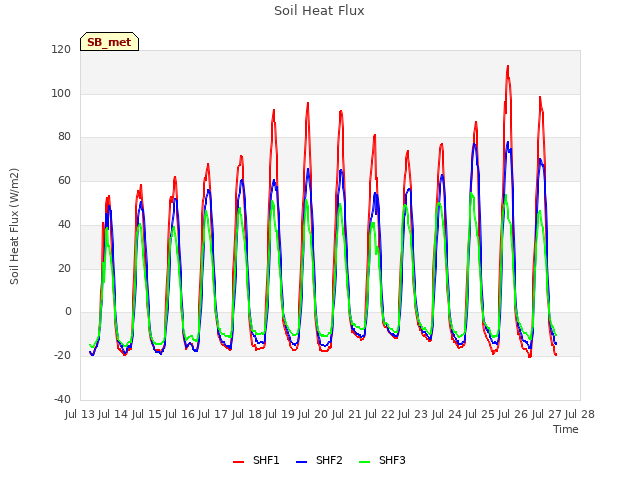The image size is (640, 480).
Task: Click the Jul 17 x-axis tick label
Action: click(213, 414)
